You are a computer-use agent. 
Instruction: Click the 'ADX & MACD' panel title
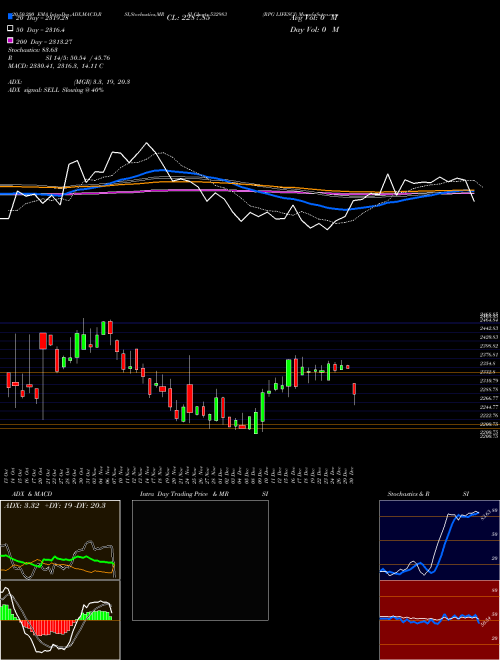(32, 494)
